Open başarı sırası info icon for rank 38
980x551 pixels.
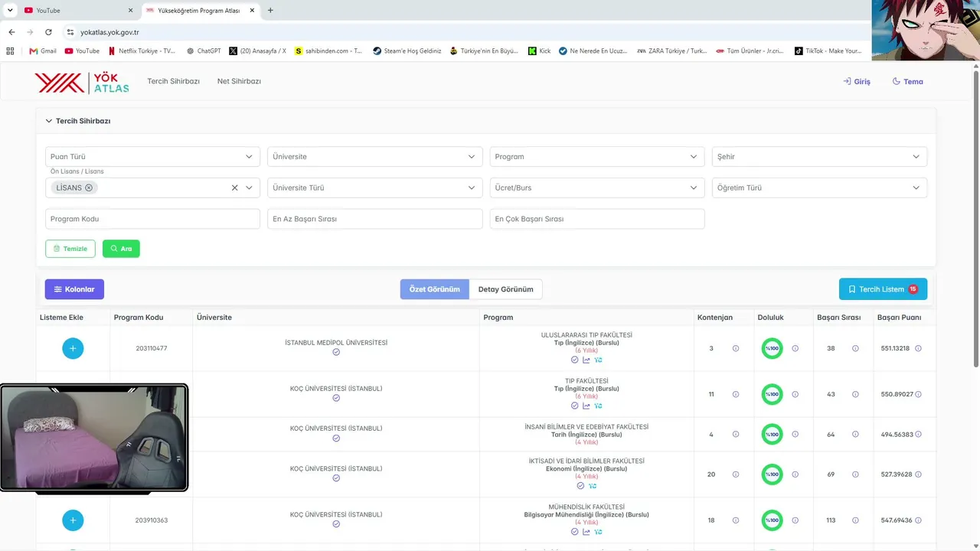(x=855, y=348)
